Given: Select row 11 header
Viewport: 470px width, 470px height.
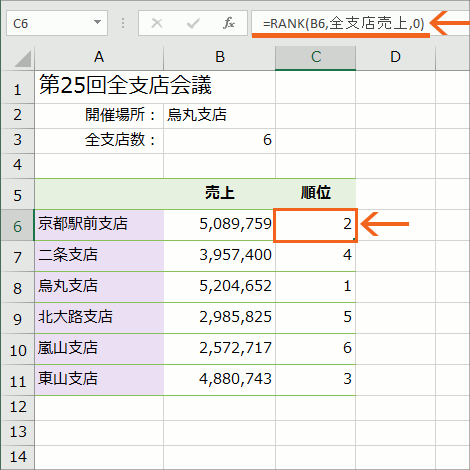Looking at the screenshot, I should (17, 380).
